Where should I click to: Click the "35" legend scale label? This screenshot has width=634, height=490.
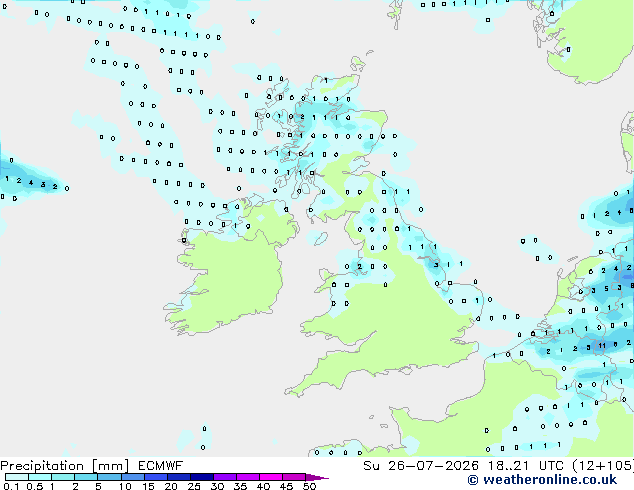coord(240,486)
